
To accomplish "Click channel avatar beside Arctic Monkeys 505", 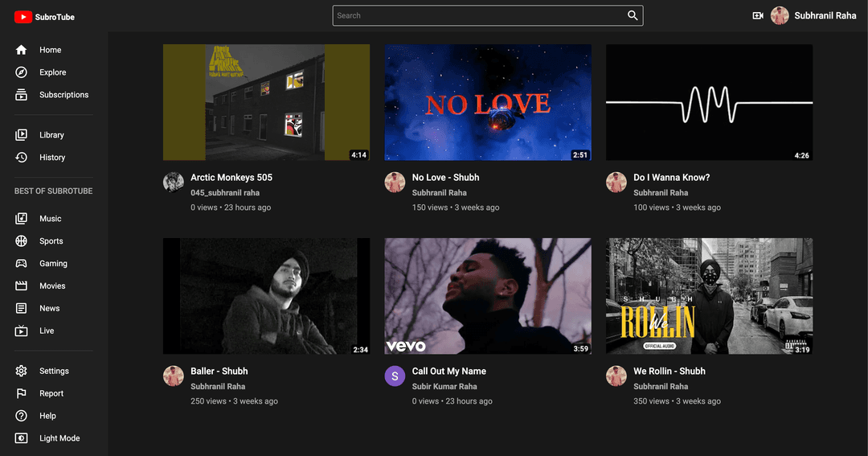I will (174, 182).
